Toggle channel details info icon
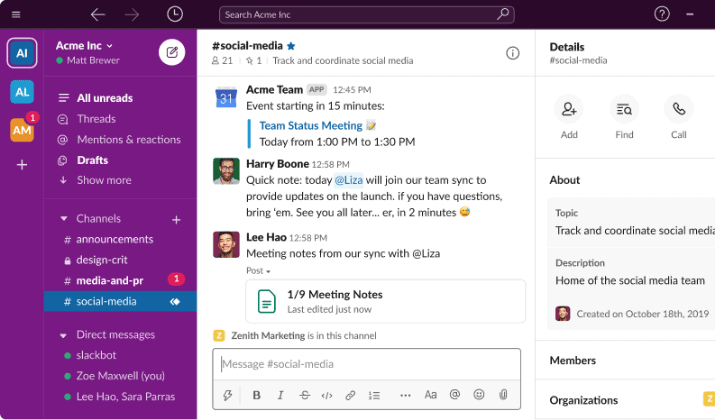Image resolution: width=715 pixels, height=420 pixels. (513, 53)
